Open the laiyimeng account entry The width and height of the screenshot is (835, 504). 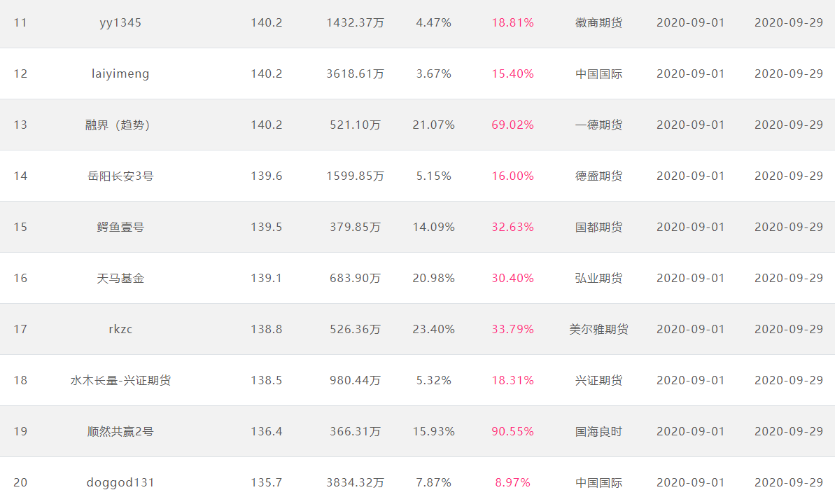coord(120,74)
